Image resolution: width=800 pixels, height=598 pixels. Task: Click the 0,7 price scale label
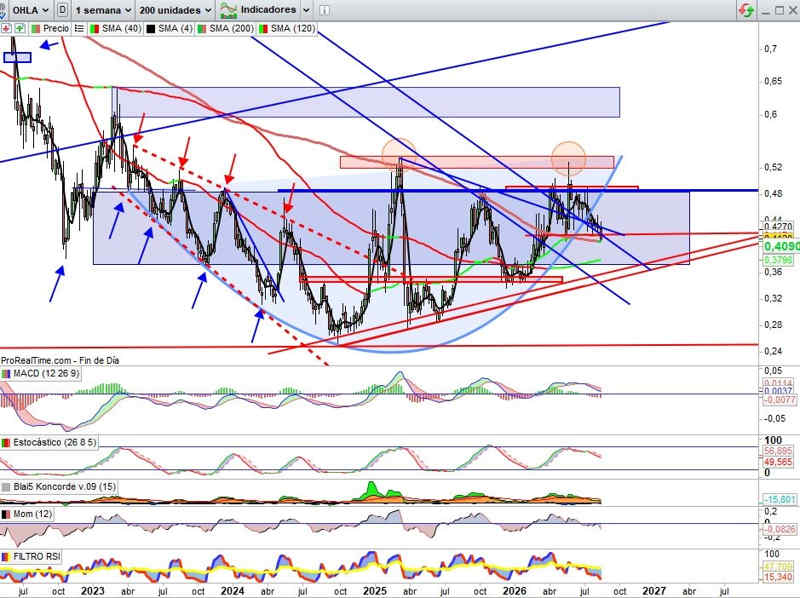click(770, 48)
